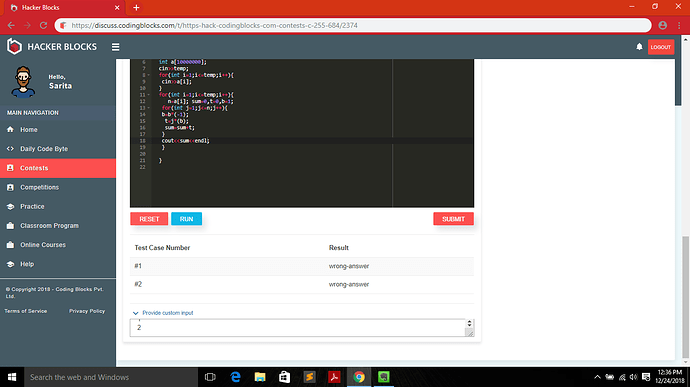Open the Chrome profile account icon

tap(662, 26)
